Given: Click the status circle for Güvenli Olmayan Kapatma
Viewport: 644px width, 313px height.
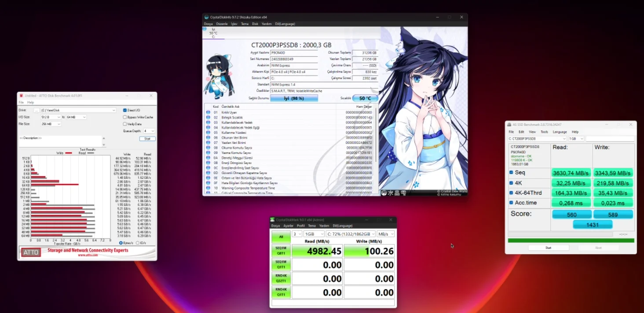Looking at the screenshot, I should 208,173.
